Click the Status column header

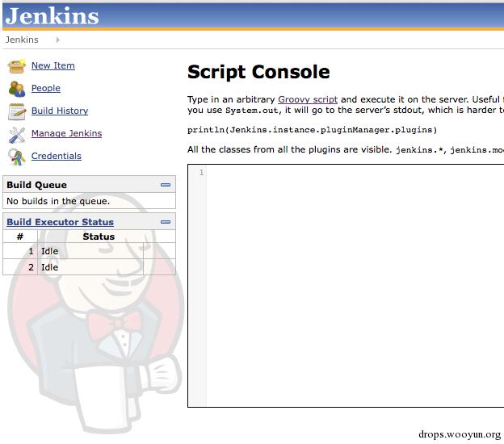click(99, 237)
